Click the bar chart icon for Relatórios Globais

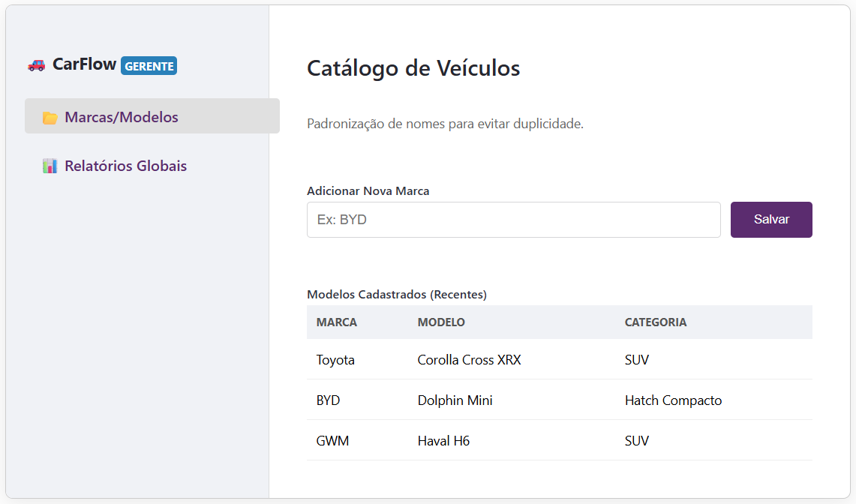click(x=50, y=166)
